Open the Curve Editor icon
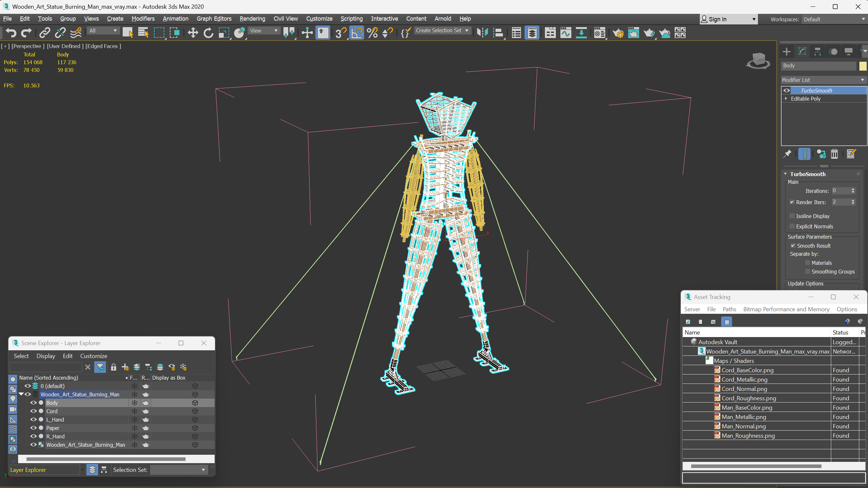The image size is (868, 488). tap(566, 33)
